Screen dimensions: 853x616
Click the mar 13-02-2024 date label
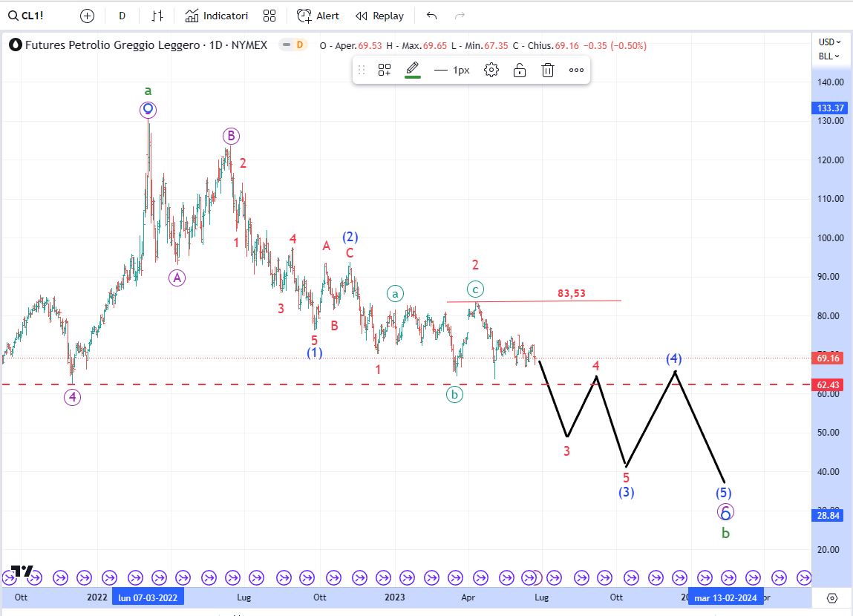point(726,597)
